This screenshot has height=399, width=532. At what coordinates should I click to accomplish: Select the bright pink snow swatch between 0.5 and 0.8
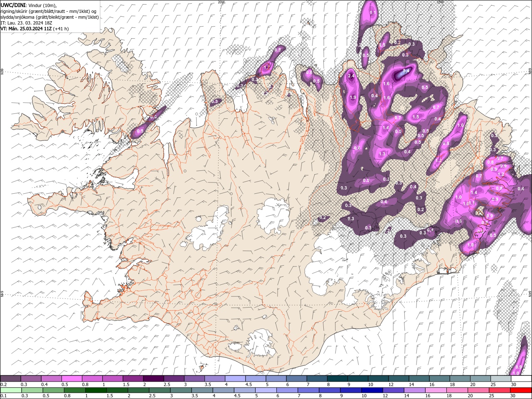coord(71,379)
